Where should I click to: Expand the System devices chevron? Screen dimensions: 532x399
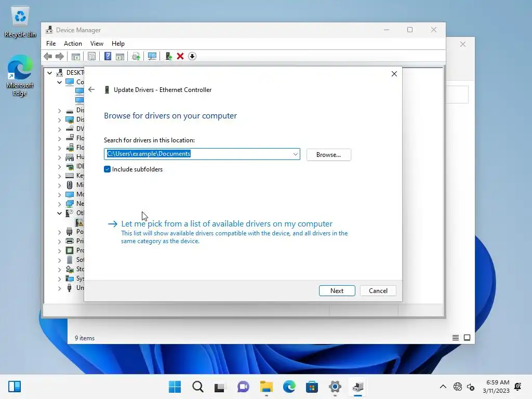pyautogui.click(x=59, y=278)
